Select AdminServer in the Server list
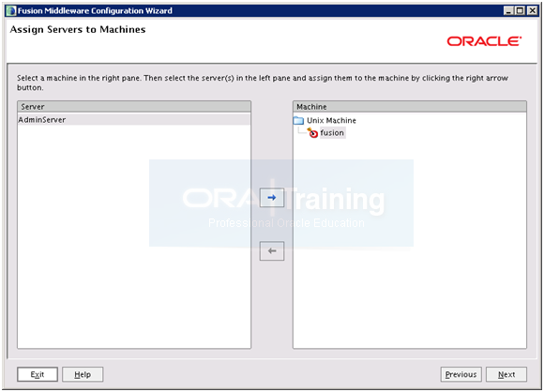 pos(134,120)
